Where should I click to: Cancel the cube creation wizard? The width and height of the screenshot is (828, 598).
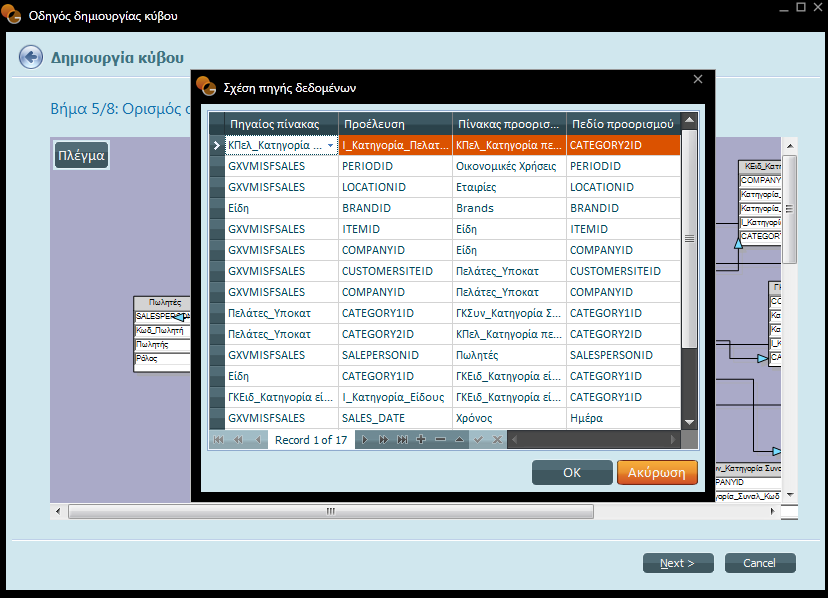[760, 563]
